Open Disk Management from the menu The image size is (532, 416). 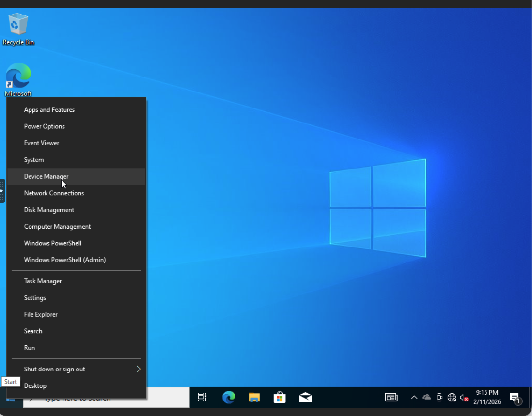pos(76,210)
